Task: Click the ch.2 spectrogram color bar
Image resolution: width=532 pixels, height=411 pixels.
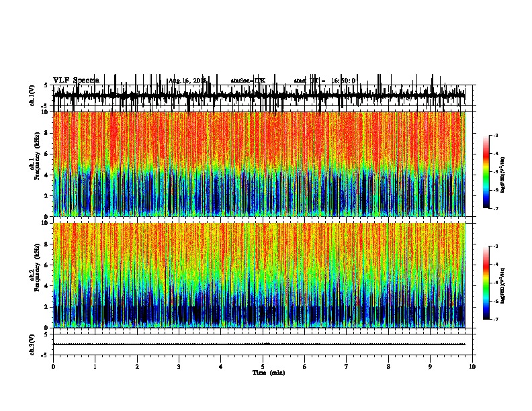Action: 486,283
